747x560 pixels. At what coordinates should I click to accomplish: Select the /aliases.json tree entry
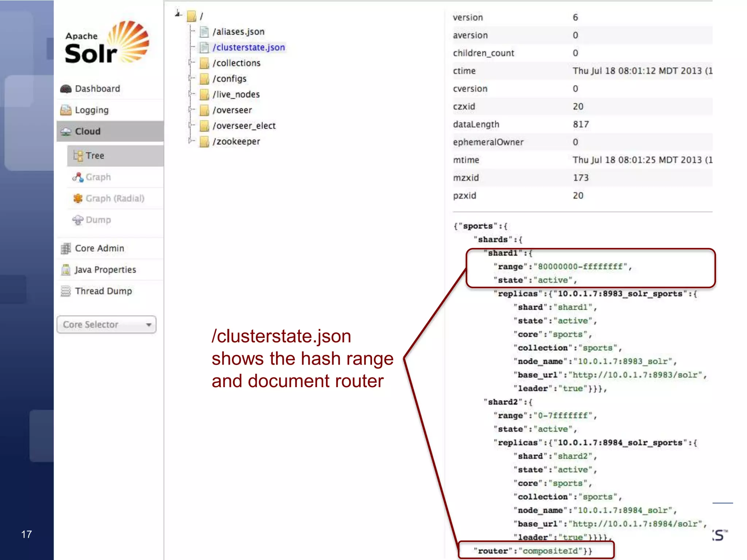239,32
